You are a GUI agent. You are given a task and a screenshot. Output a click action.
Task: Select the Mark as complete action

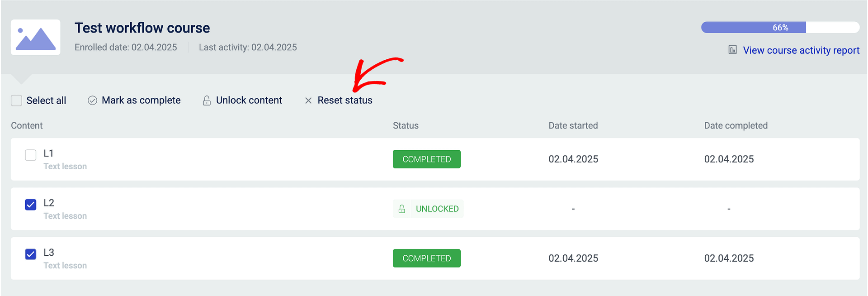point(142,100)
